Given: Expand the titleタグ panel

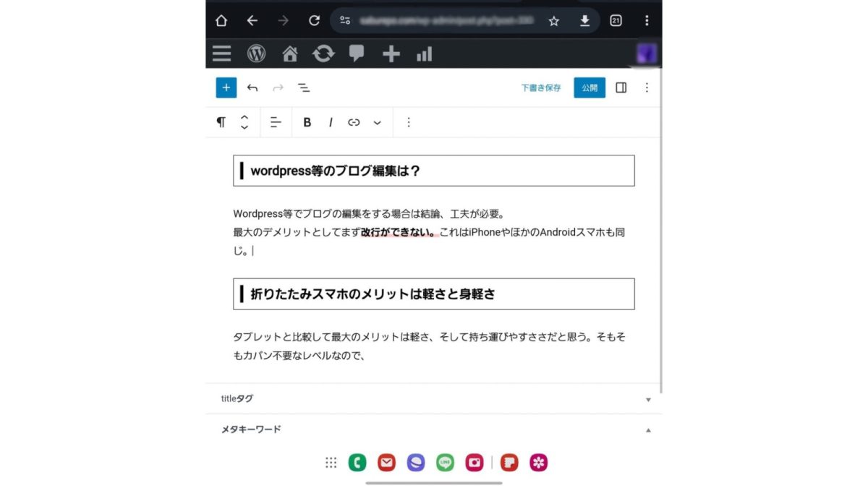Looking at the screenshot, I should (648, 399).
